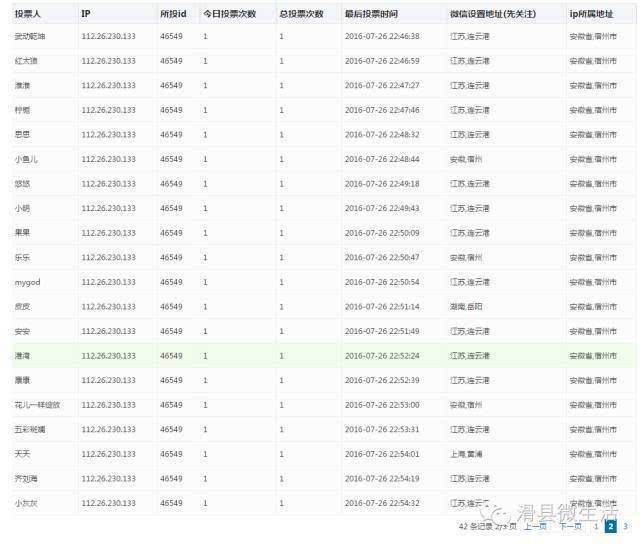The image size is (640, 545).
Task: Click timestamp 2016-07-26 22:49:43
Action: pyautogui.click(x=382, y=208)
